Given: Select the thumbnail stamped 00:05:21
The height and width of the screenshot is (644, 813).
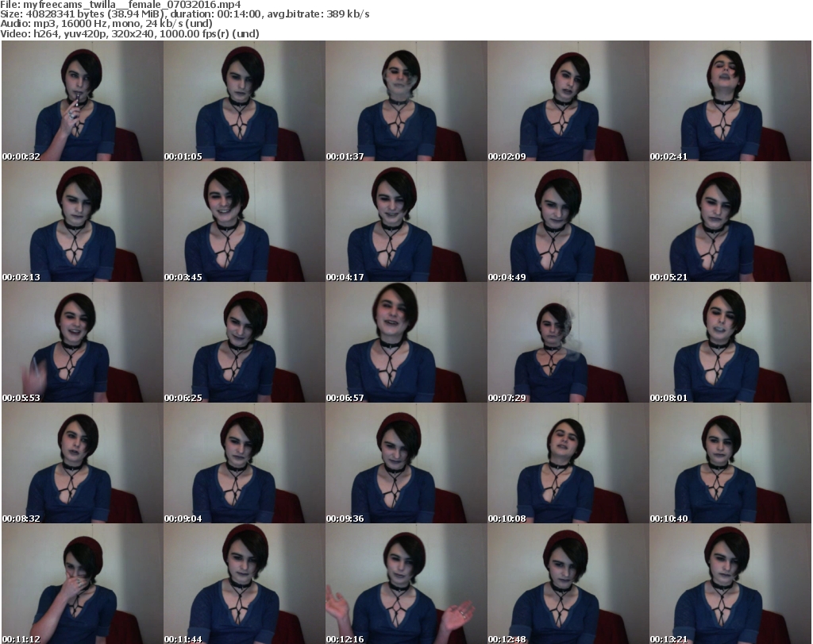Looking at the screenshot, I should click(x=730, y=222).
